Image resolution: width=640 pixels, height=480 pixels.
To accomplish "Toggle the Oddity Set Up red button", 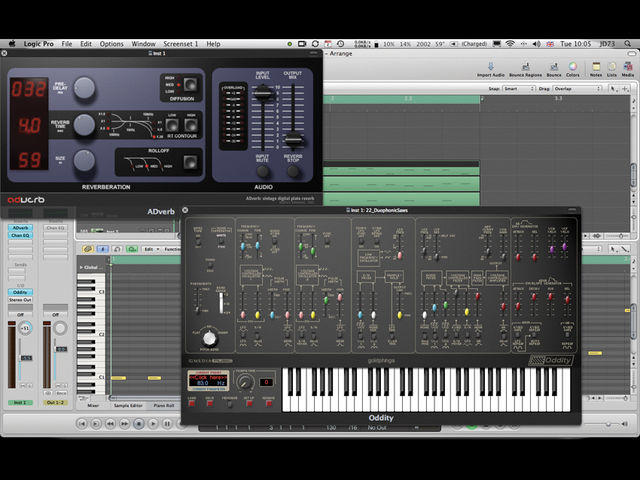I will (249, 404).
